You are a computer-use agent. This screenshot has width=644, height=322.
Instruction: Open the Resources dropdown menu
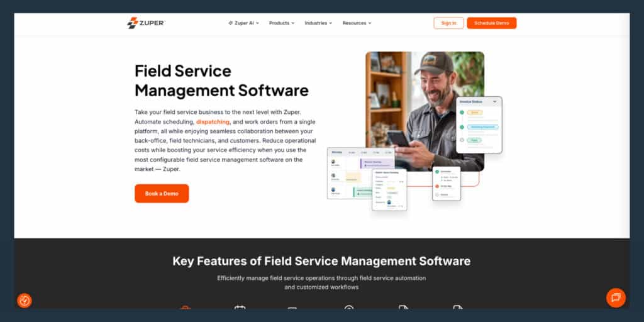point(357,23)
